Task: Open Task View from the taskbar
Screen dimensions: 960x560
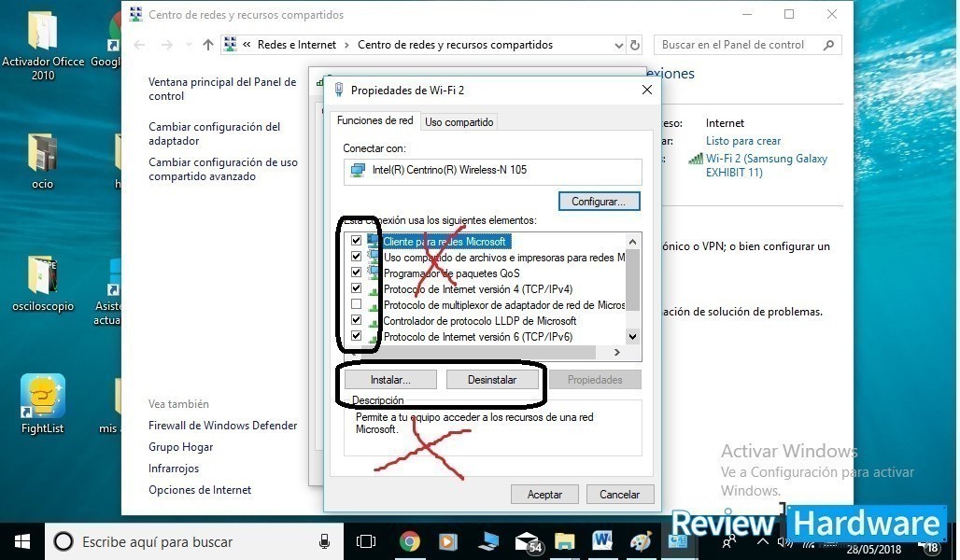Action: coord(366,541)
